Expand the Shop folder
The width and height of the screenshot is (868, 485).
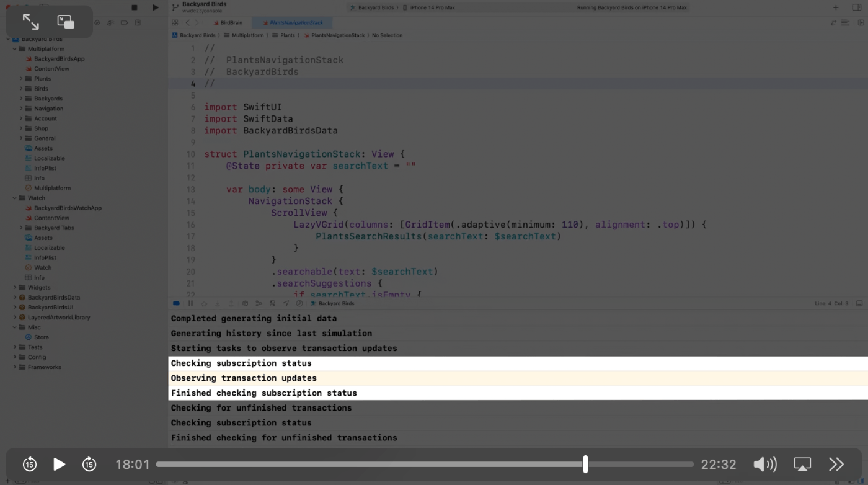click(21, 128)
